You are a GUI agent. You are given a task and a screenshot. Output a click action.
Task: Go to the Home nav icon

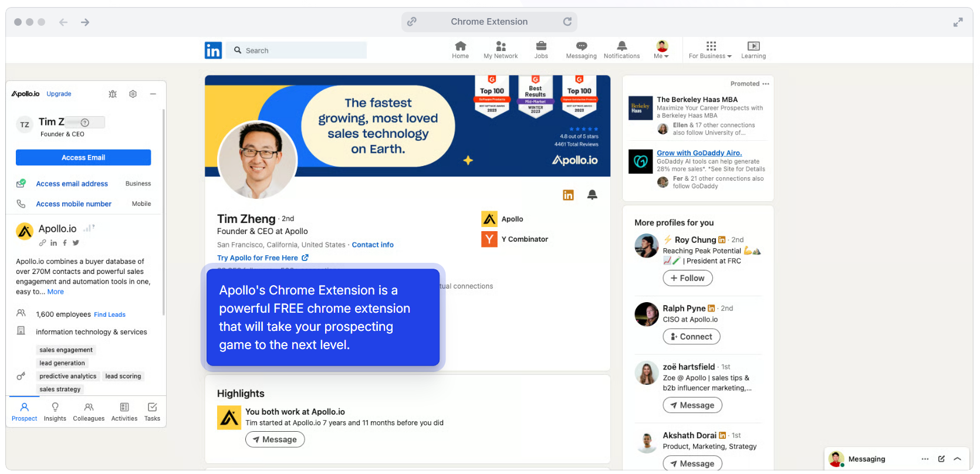461,50
